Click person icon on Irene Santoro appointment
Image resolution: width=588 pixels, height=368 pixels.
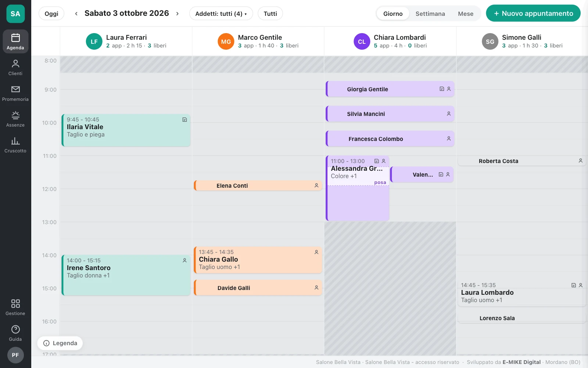point(184,261)
